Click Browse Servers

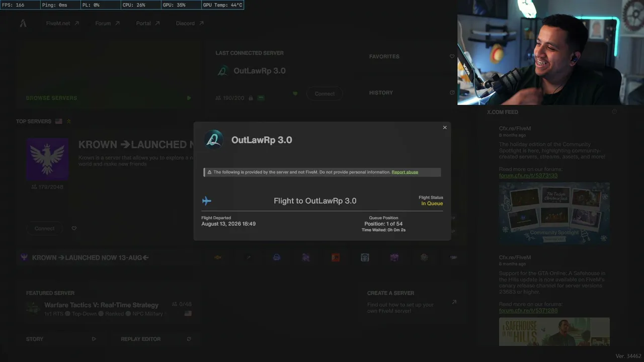click(51, 98)
